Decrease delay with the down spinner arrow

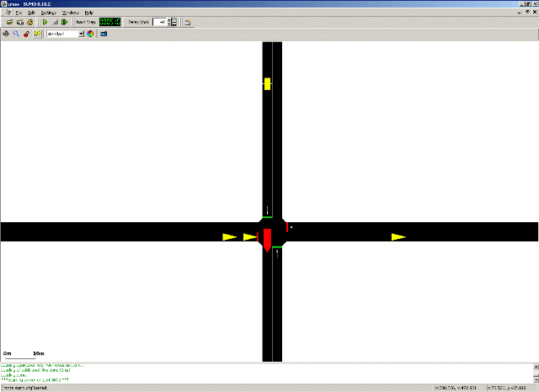pyautogui.click(x=169, y=24)
